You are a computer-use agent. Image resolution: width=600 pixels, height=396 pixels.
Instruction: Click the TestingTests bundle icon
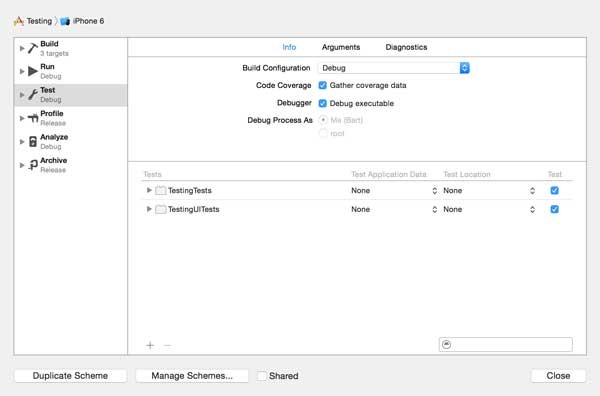[161, 190]
